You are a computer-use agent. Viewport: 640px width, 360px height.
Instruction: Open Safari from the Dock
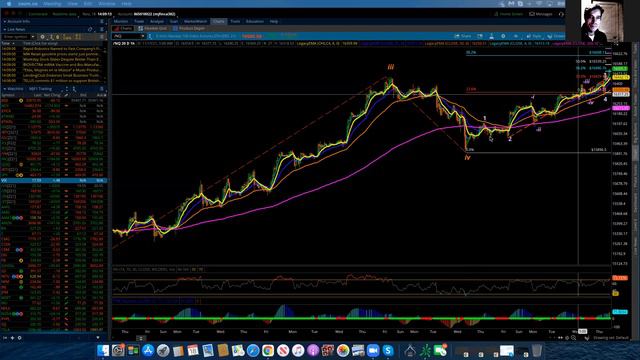(x=253, y=350)
